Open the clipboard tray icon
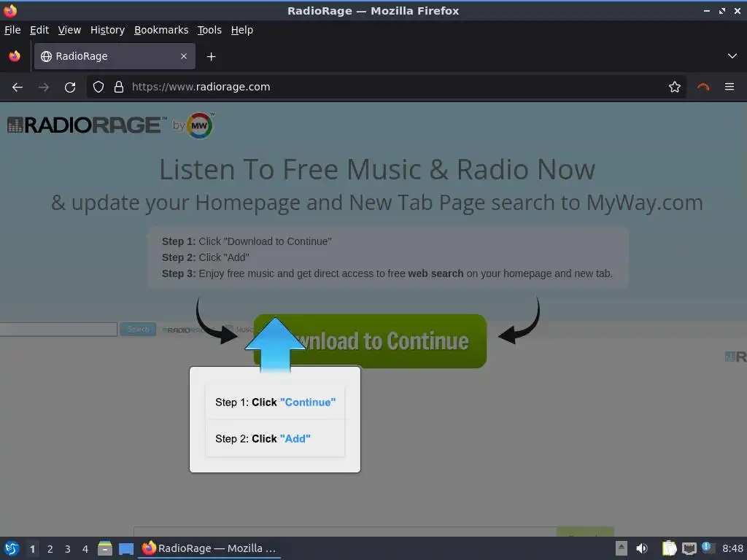Screen dimensions: 747x560 669,548
